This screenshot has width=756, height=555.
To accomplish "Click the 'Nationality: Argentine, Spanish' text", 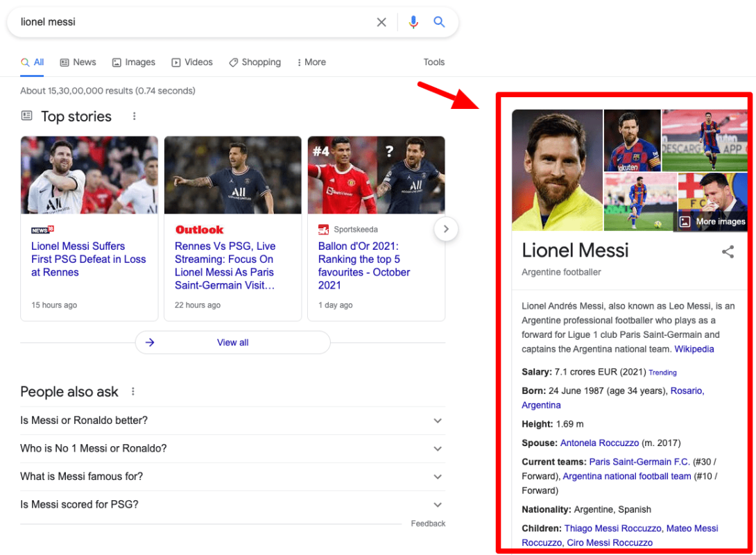I will point(586,510).
